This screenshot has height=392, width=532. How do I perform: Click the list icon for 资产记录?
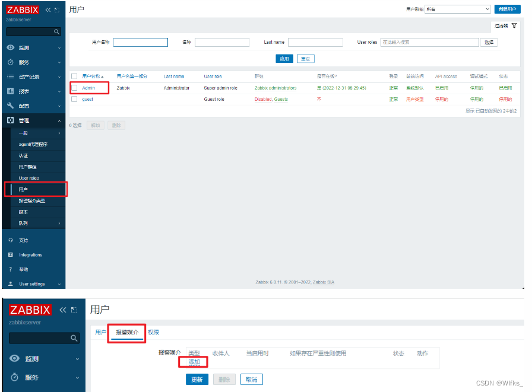coord(11,77)
